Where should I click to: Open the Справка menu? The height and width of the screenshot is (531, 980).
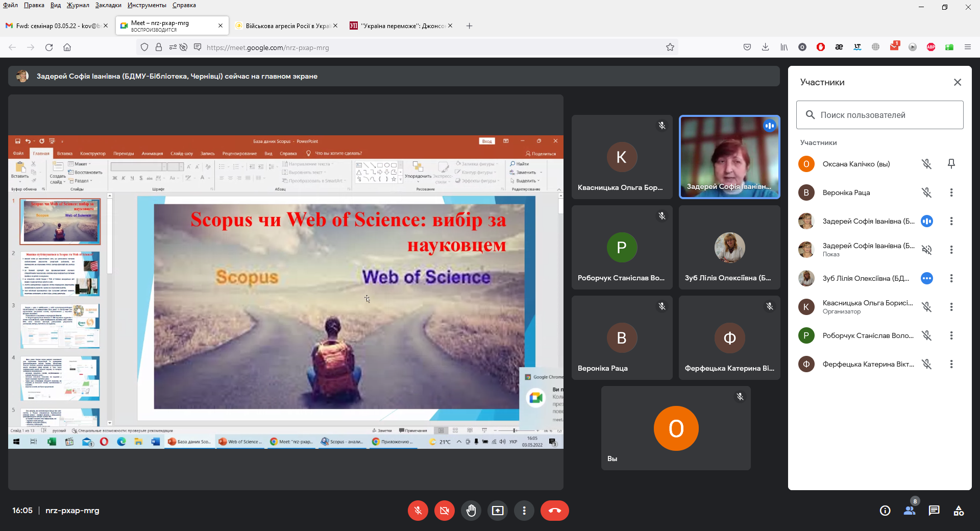pos(184,5)
